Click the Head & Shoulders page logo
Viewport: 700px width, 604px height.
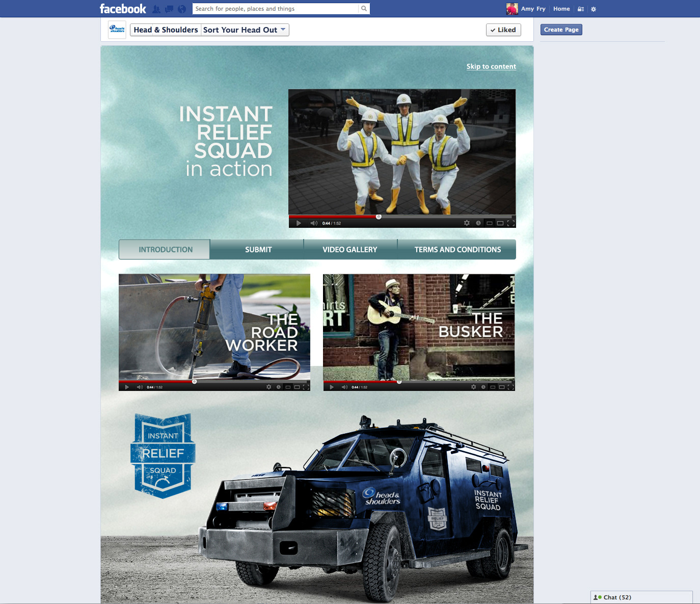117,30
